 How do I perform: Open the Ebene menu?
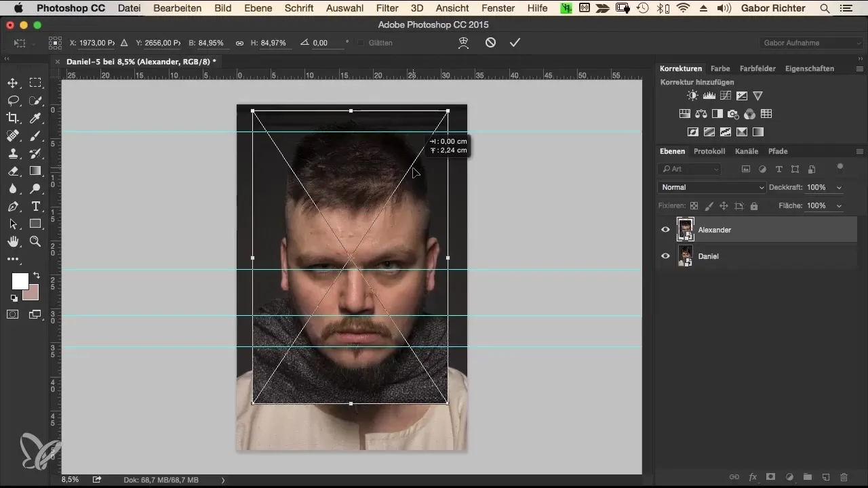[x=258, y=8]
